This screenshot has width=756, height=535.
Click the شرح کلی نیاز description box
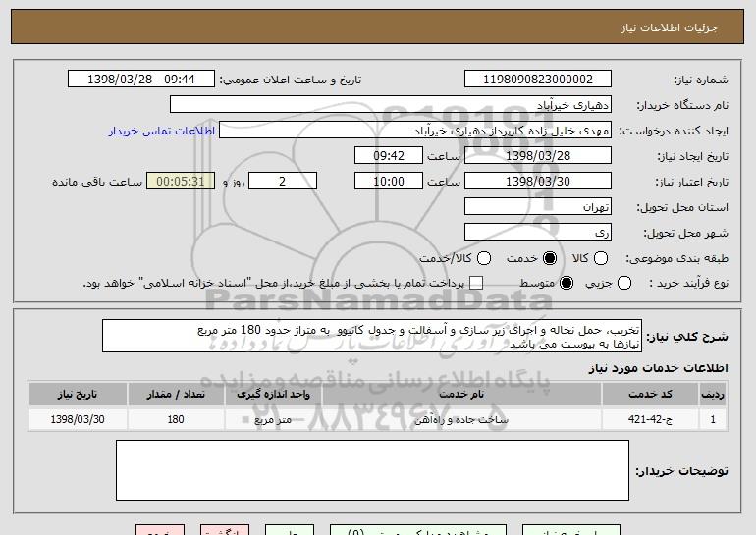coord(372,336)
